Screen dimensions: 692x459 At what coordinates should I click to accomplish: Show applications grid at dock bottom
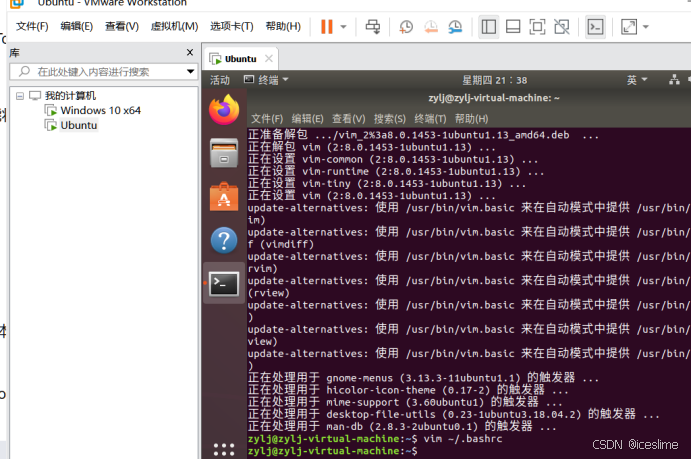224,449
